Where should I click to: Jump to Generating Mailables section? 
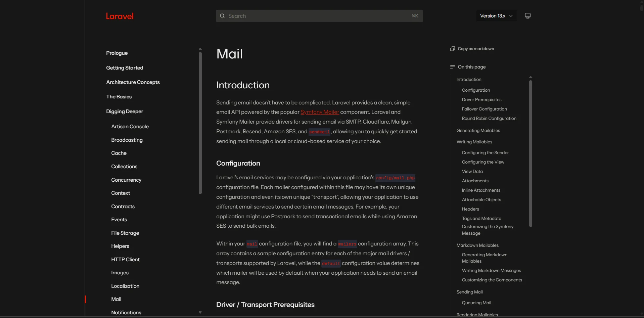tap(478, 131)
